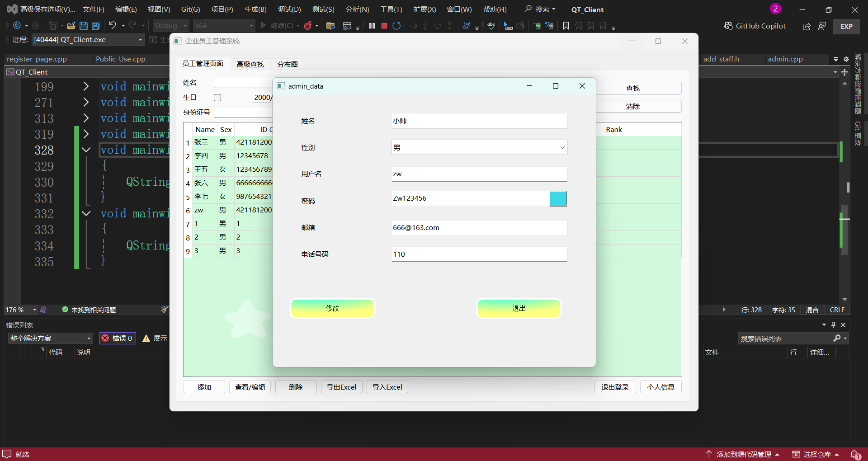The width and height of the screenshot is (868, 461).
Task: Toggle a bookmark with the bookmark icon
Action: point(566,26)
